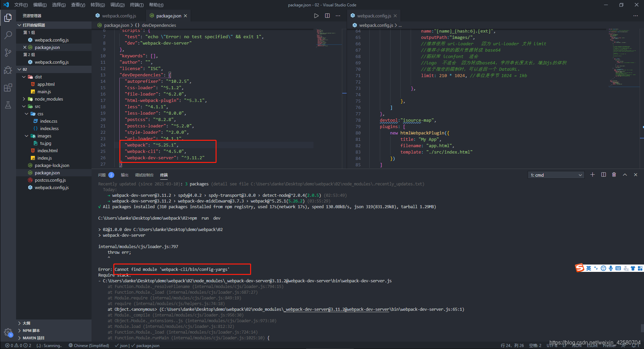Toggle Sogou English/Chinese mode indicator
Image resolution: width=644 pixels, height=349 pixels.
(x=589, y=268)
